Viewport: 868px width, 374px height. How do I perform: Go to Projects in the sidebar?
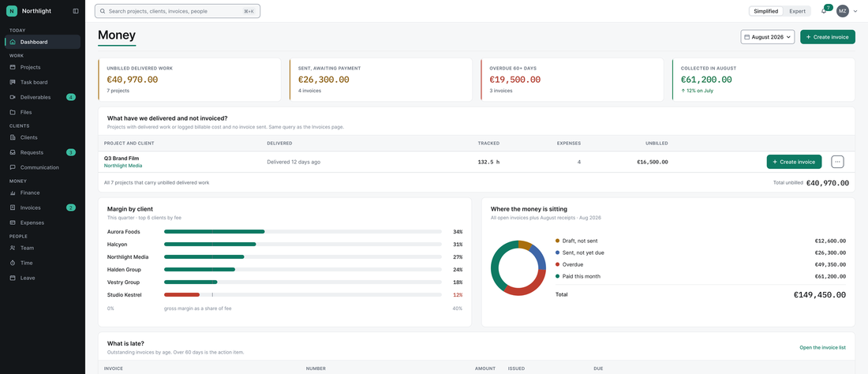pos(43,67)
